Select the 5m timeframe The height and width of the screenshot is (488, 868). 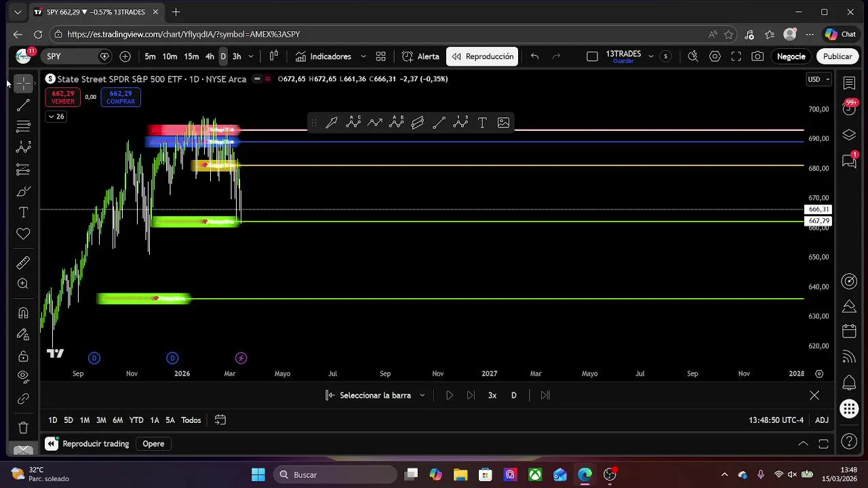tap(150, 56)
